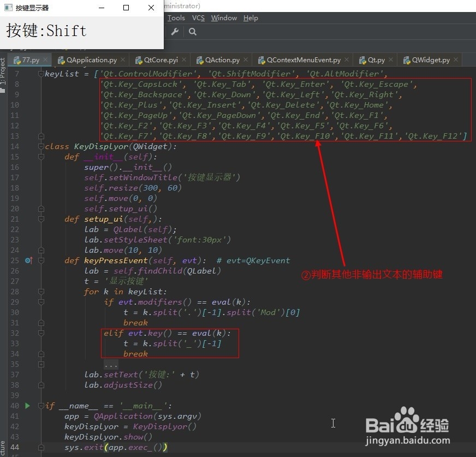Open the Help menu
Viewport: 476px width, 457px height.
250,17
